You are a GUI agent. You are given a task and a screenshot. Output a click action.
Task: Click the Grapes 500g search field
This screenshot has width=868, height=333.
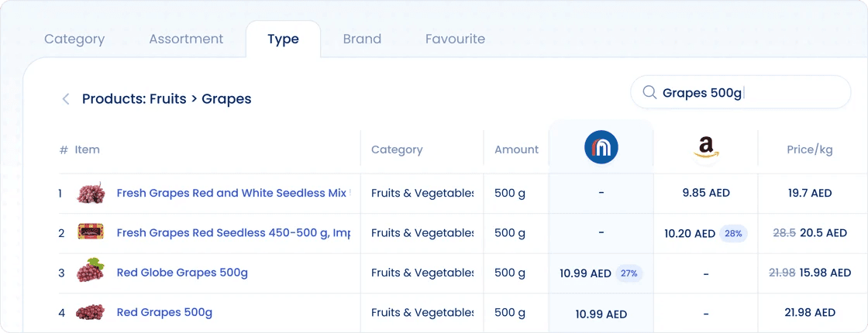(741, 92)
